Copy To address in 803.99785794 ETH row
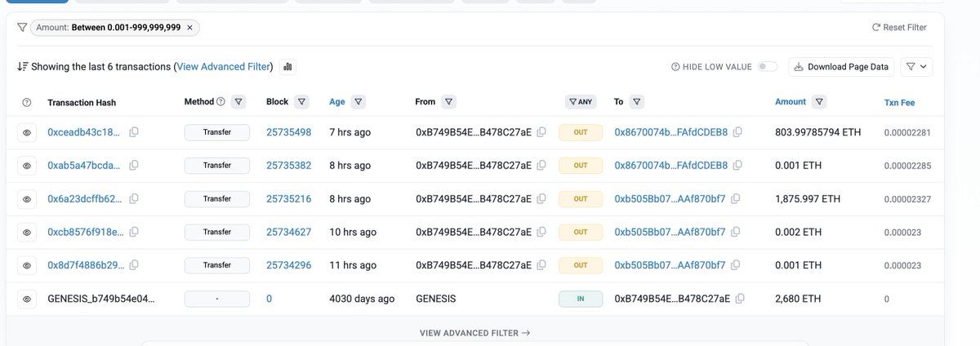The height and width of the screenshot is (346, 980). tap(737, 132)
